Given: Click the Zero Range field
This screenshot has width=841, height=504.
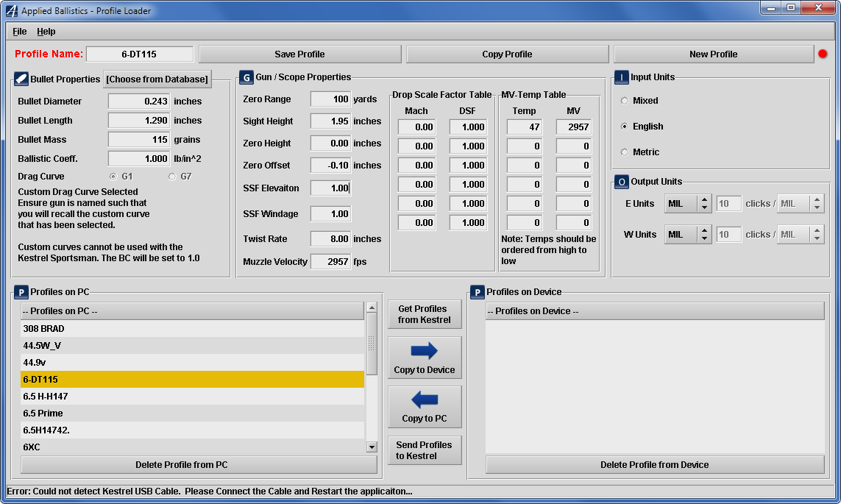Looking at the screenshot, I should 330,99.
